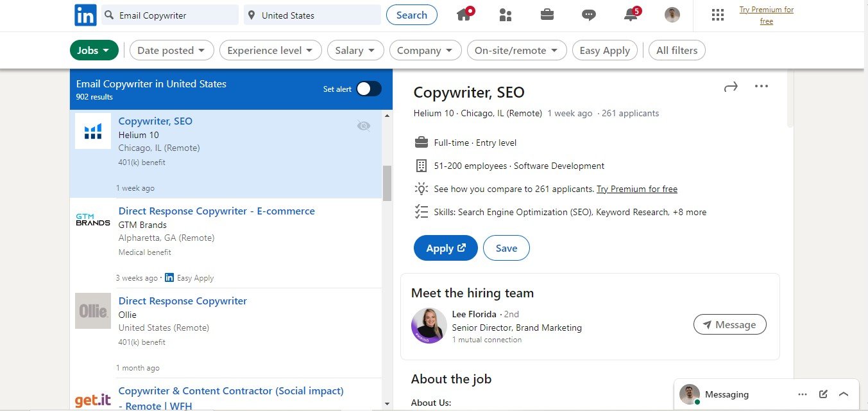Open the profile avatar menu in navbar
This screenshot has width=868, height=411.
tap(672, 15)
